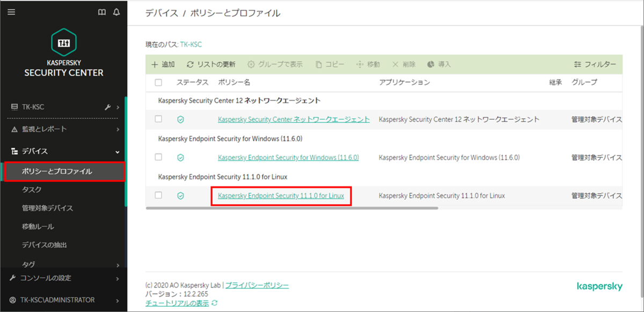Sort by ステータス column header
The height and width of the screenshot is (312, 644).
tap(192, 82)
